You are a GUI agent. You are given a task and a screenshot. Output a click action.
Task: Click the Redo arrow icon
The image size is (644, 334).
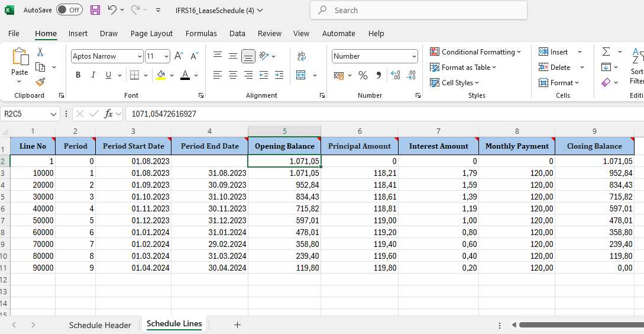135,10
